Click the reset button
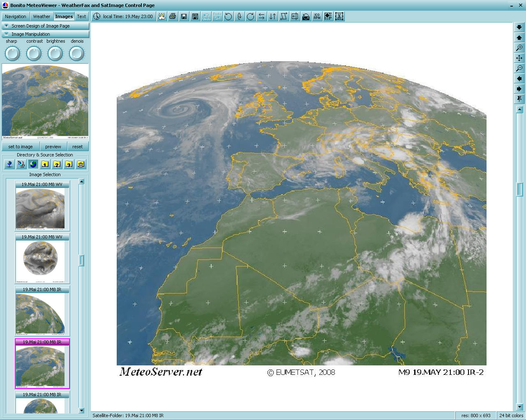 coord(77,147)
